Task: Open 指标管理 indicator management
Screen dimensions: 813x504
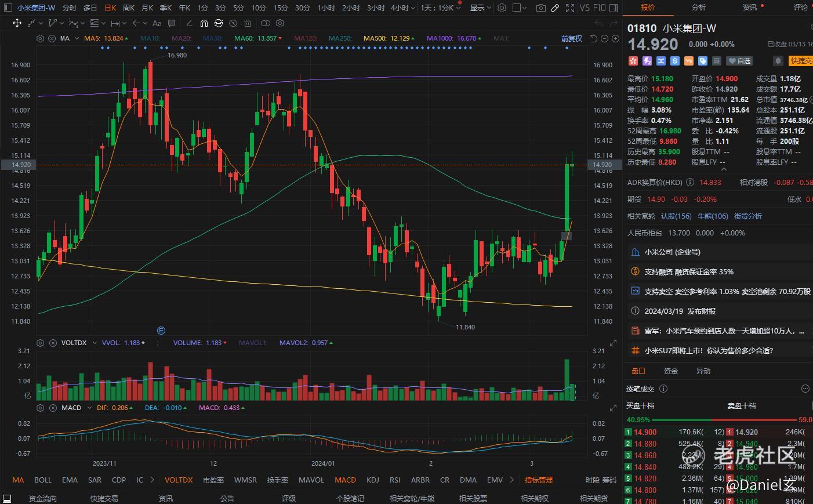Action: point(539,480)
